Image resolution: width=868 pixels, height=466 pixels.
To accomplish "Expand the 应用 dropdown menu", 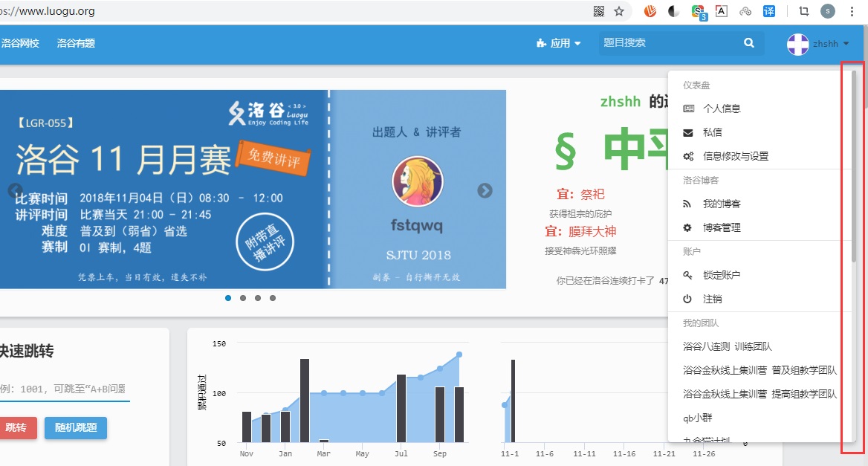I will click(559, 43).
